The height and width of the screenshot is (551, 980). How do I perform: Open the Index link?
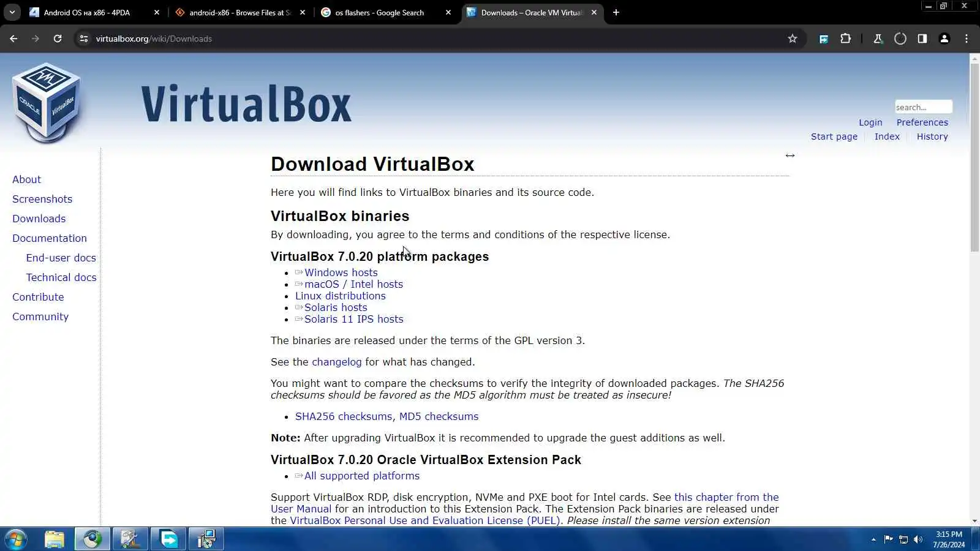887,137
